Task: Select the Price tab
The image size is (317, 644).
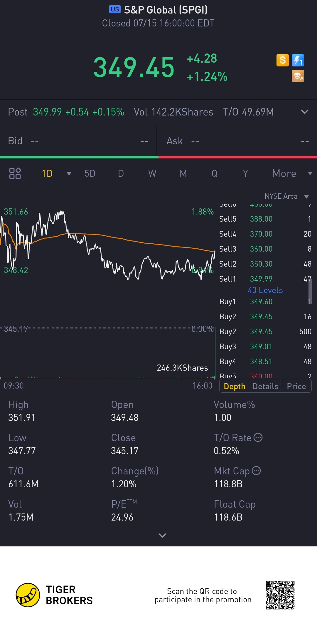Action: coord(296,386)
